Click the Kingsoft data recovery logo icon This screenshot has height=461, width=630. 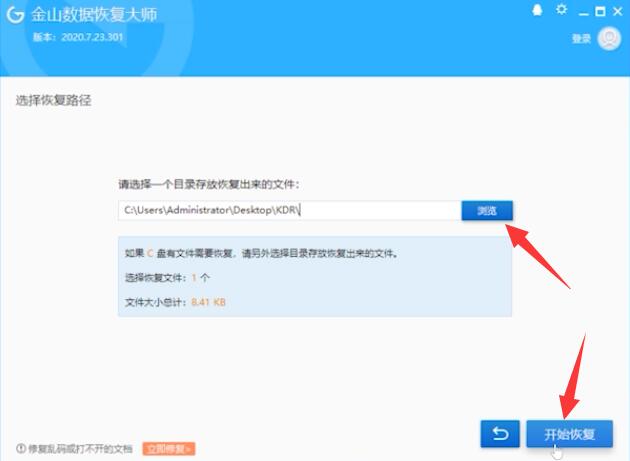15,15
